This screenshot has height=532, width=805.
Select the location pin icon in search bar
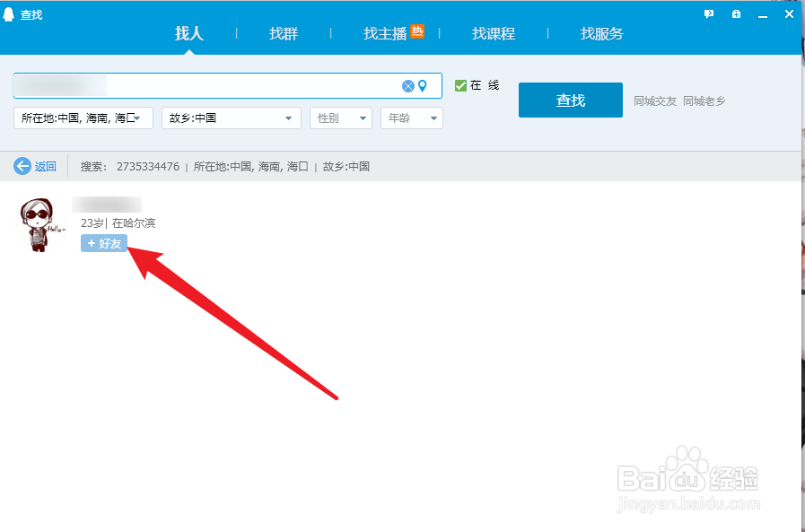click(424, 85)
